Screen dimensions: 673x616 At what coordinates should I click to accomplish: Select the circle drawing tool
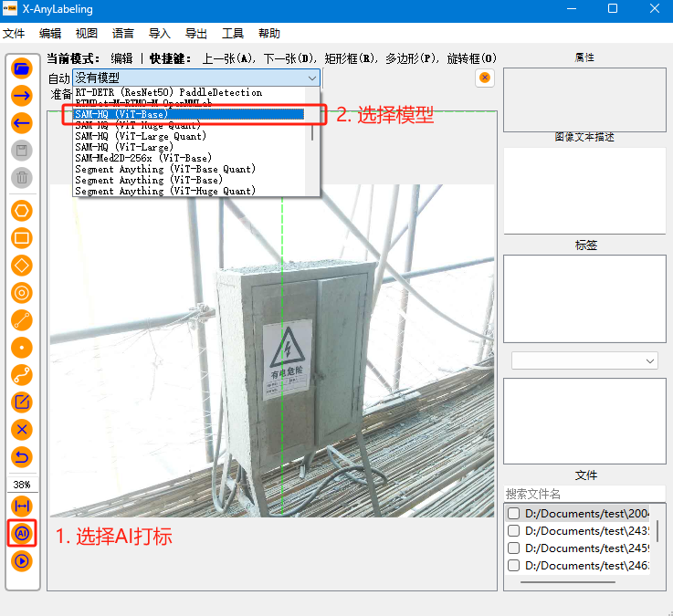[22, 293]
